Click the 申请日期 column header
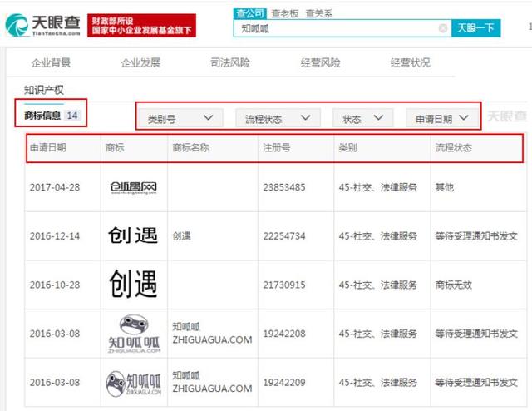The height and width of the screenshot is (411, 532). (x=48, y=148)
